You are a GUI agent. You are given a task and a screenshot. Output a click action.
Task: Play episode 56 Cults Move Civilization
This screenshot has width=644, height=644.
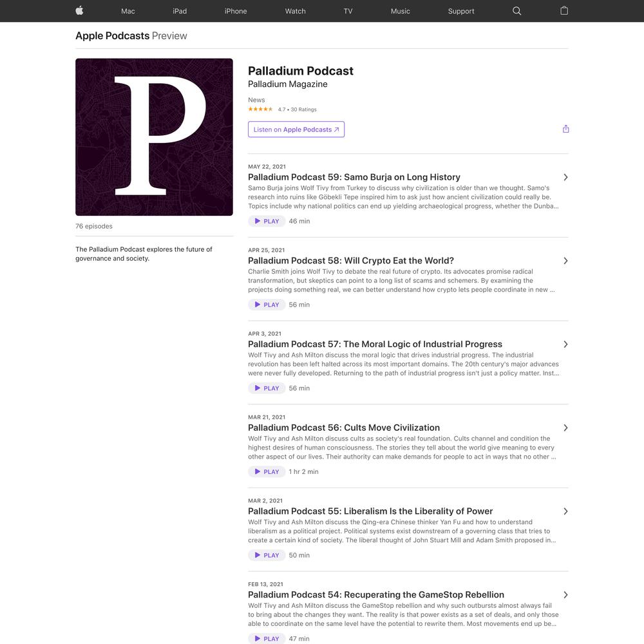click(267, 471)
